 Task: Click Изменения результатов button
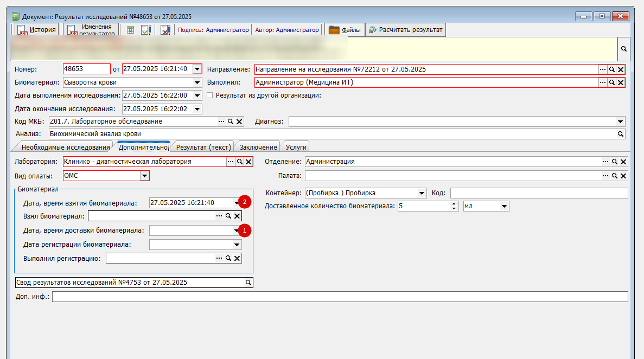coord(91,30)
